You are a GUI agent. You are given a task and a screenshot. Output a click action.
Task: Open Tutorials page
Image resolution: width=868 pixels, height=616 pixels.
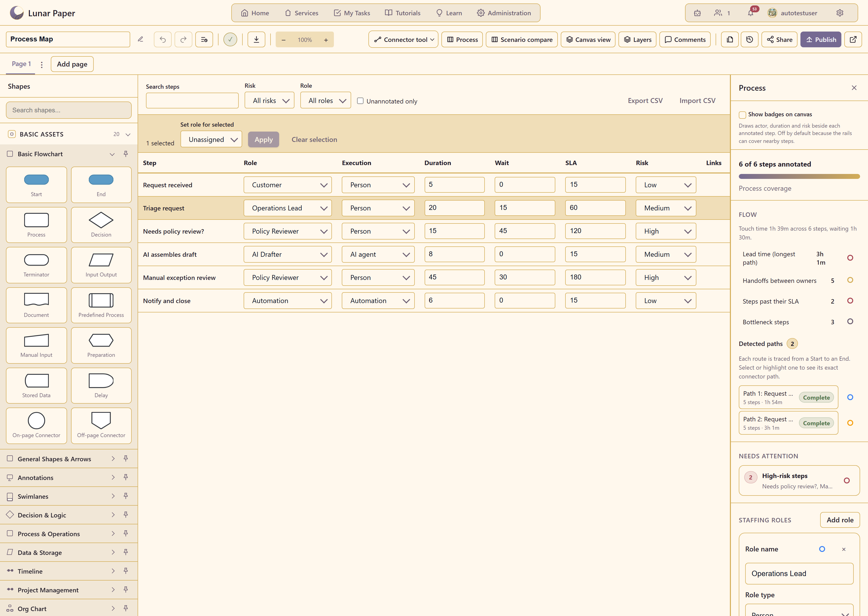coord(403,13)
